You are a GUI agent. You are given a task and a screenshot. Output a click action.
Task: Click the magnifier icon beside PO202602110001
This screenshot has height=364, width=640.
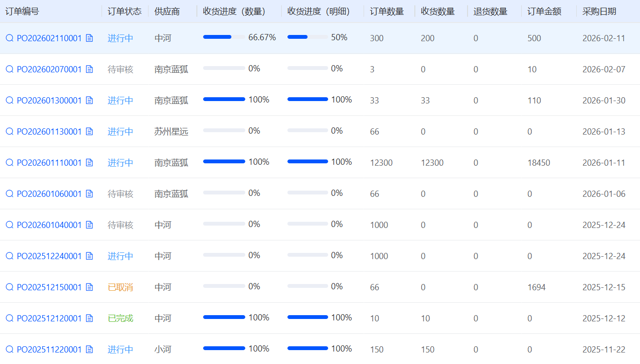pos(10,38)
